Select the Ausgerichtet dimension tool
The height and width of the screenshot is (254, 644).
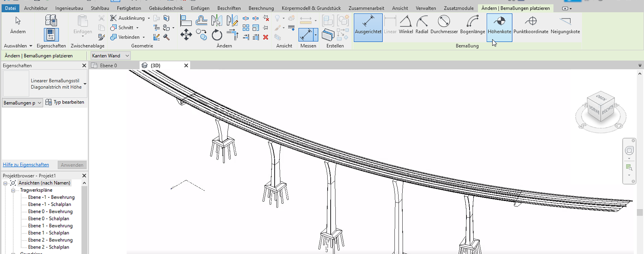(x=368, y=28)
